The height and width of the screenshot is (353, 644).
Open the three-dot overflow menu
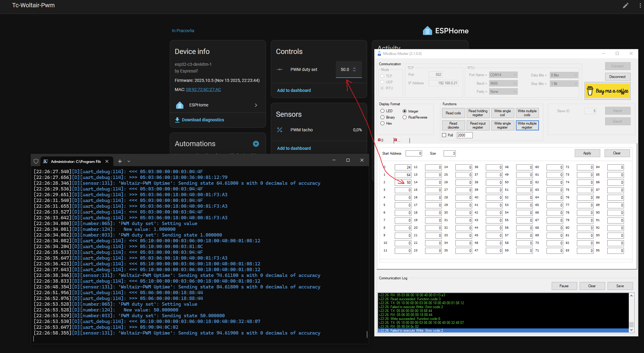[x=640, y=5]
